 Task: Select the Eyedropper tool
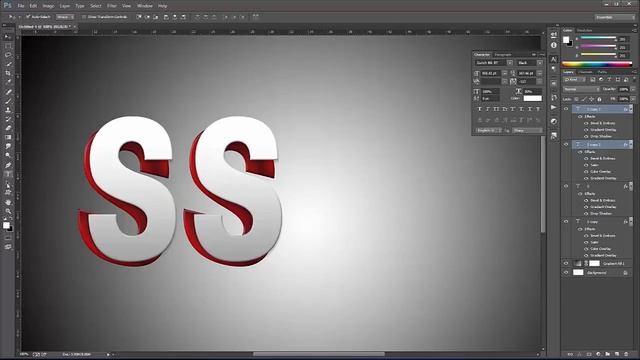(8, 82)
